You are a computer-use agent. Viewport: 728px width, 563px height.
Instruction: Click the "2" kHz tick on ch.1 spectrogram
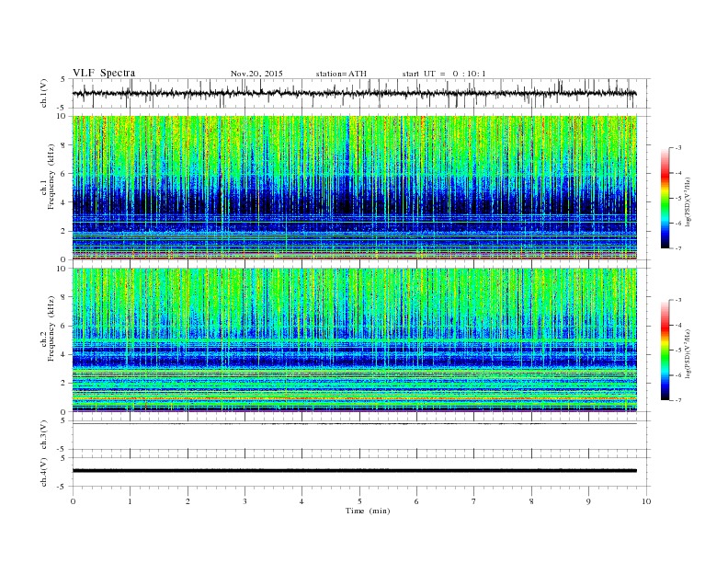64,231
